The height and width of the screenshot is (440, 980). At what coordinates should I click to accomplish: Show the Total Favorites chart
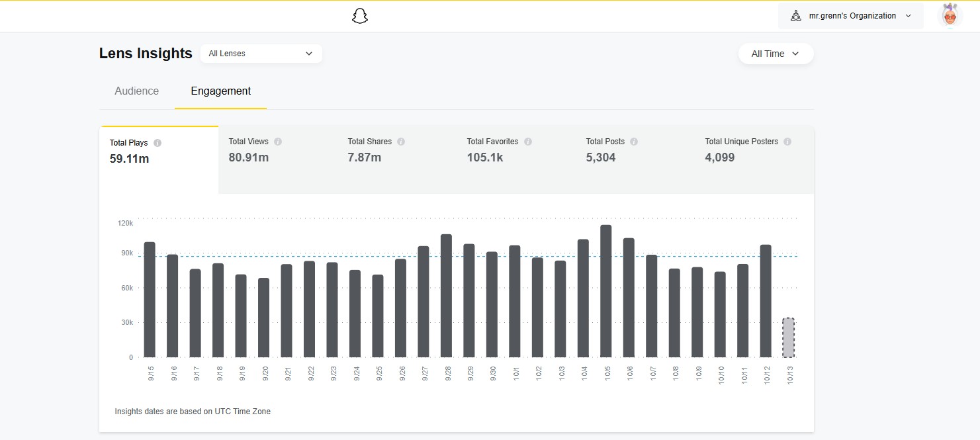[x=515, y=159]
